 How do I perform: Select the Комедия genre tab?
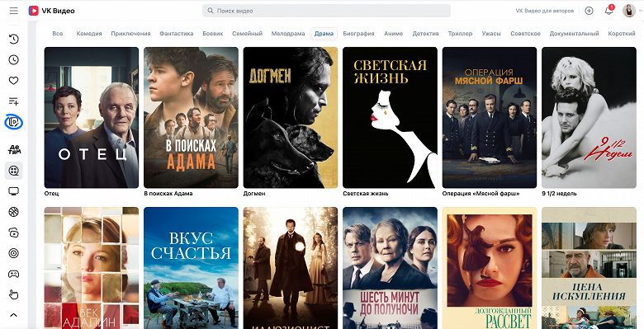point(89,34)
